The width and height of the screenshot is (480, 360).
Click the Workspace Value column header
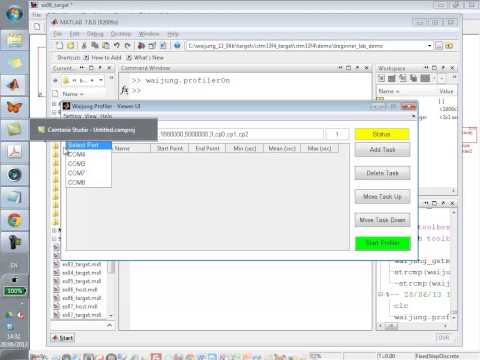[x=446, y=91]
